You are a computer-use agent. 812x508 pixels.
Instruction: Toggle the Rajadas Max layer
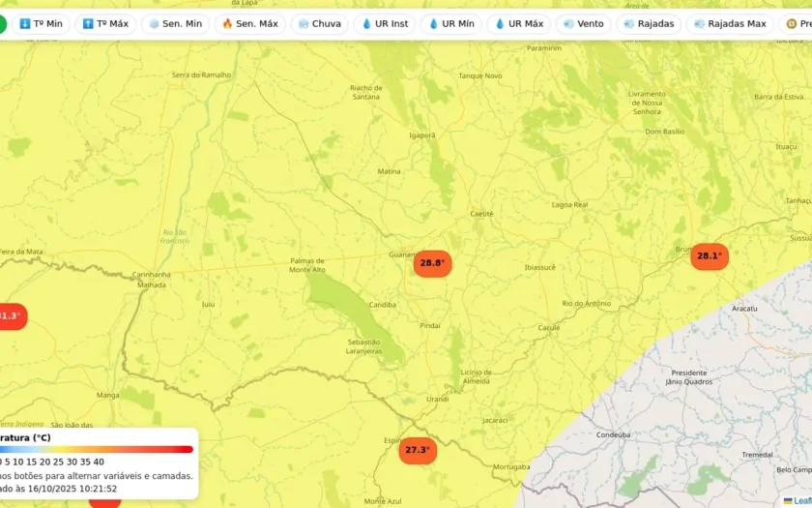pos(730,24)
